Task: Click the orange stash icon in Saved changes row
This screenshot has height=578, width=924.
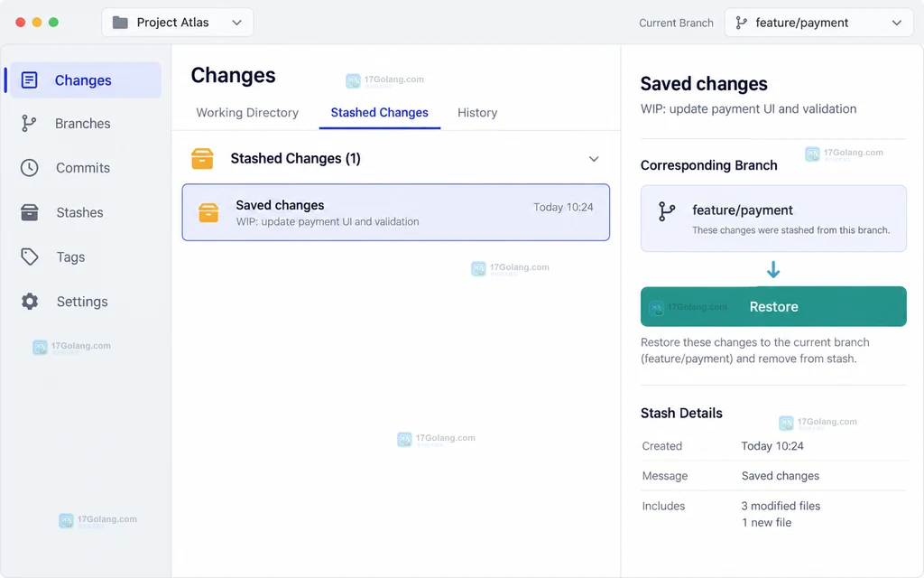Action: [208, 212]
